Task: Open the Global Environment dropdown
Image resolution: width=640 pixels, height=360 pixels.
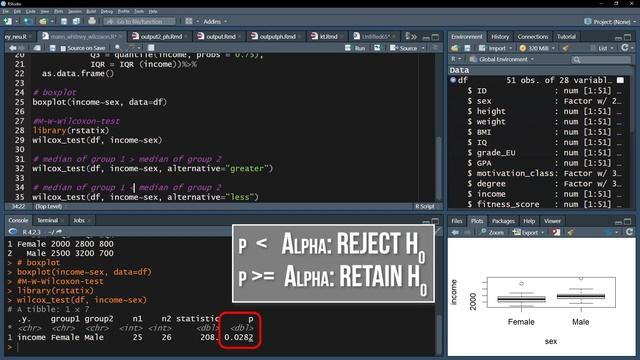Action: [x=502, y=59]
